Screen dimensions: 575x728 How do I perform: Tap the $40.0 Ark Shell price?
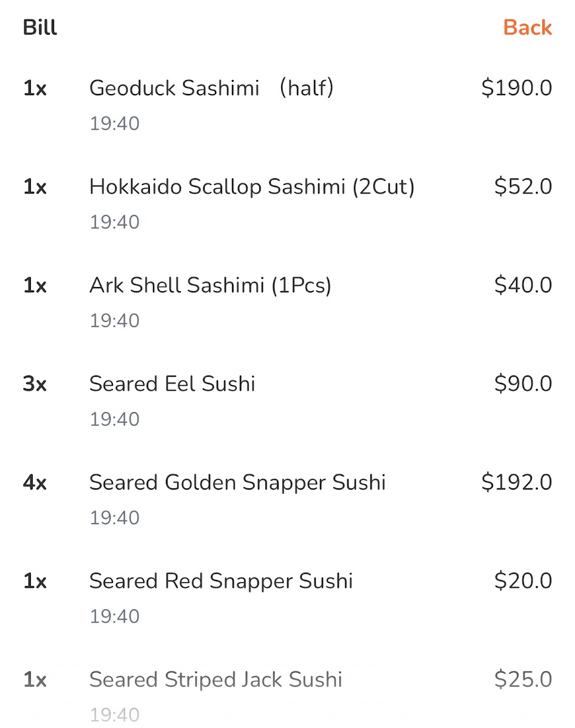click(523, 285)
